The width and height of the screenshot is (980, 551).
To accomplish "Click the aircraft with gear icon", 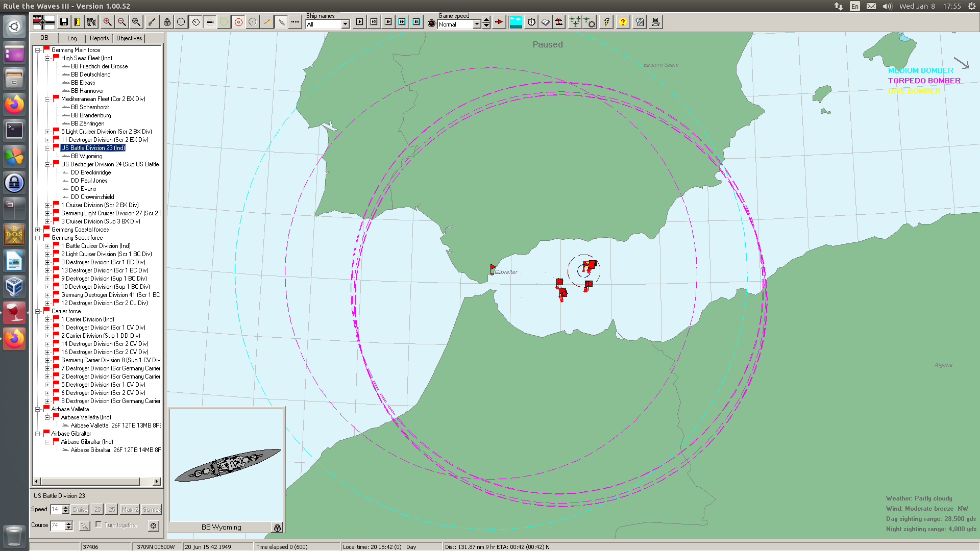I will pyautogui.click(x=590, y=22).
